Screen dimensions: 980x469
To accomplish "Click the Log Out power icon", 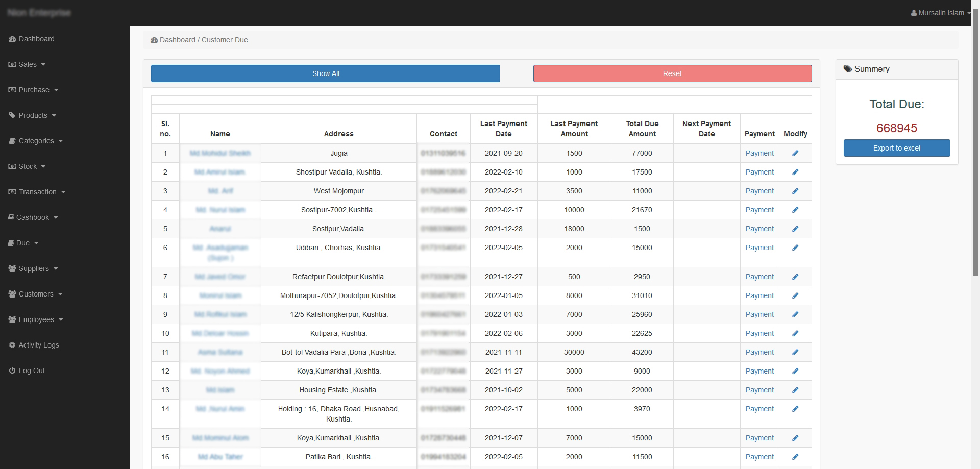I will tap(11, 371).
